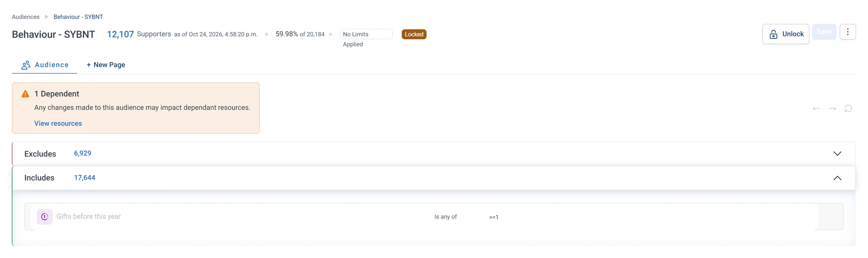
Task: Add a New Page tab
Action: tap(106, 65)
